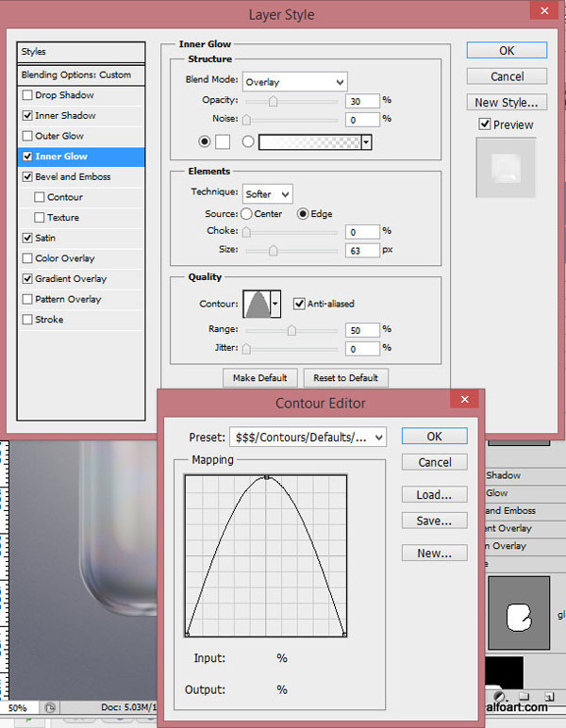Image resolution: width=566 pixels, height=728 pixels.
Task: Click the Jitter slider handle
Action: click(x=246, y=349)
